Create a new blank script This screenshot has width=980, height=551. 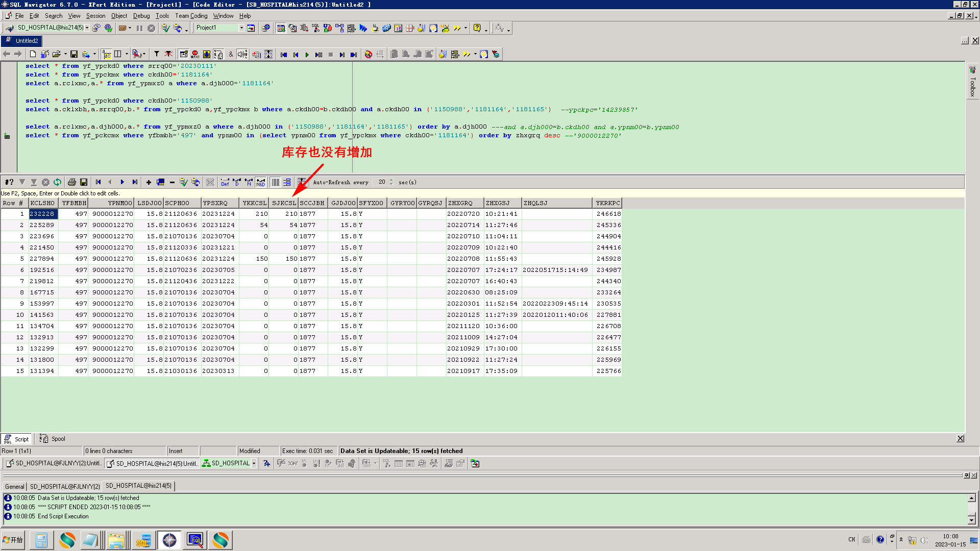(x=33, y=54)
